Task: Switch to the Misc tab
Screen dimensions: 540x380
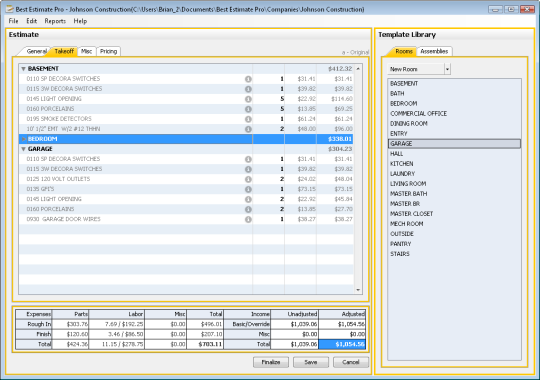Action: click(x=86, y=51)
